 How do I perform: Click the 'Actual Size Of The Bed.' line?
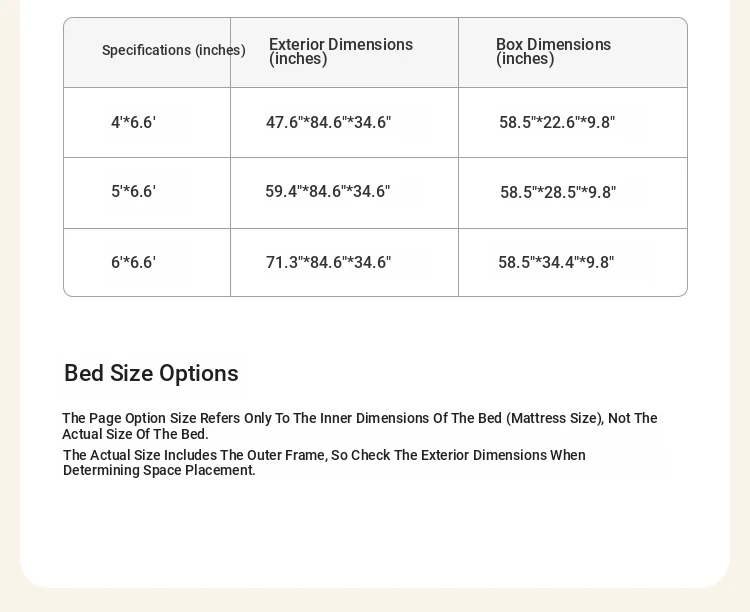pos(135,434)
